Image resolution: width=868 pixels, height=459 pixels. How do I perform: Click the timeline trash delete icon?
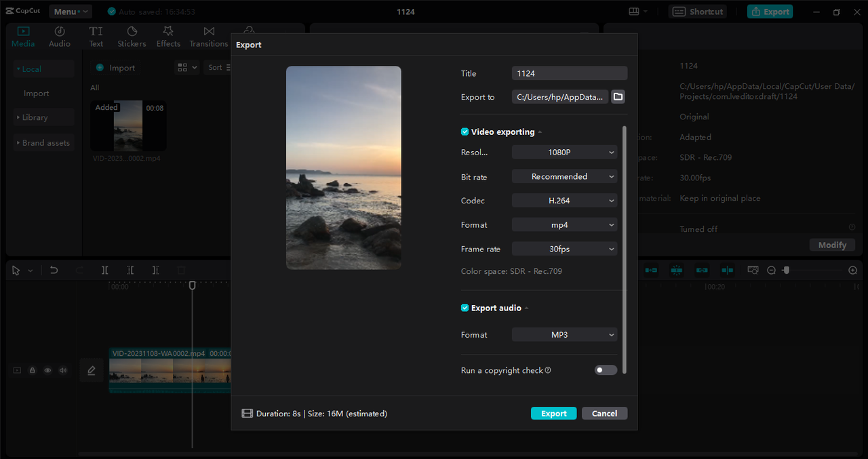[181, 271]
